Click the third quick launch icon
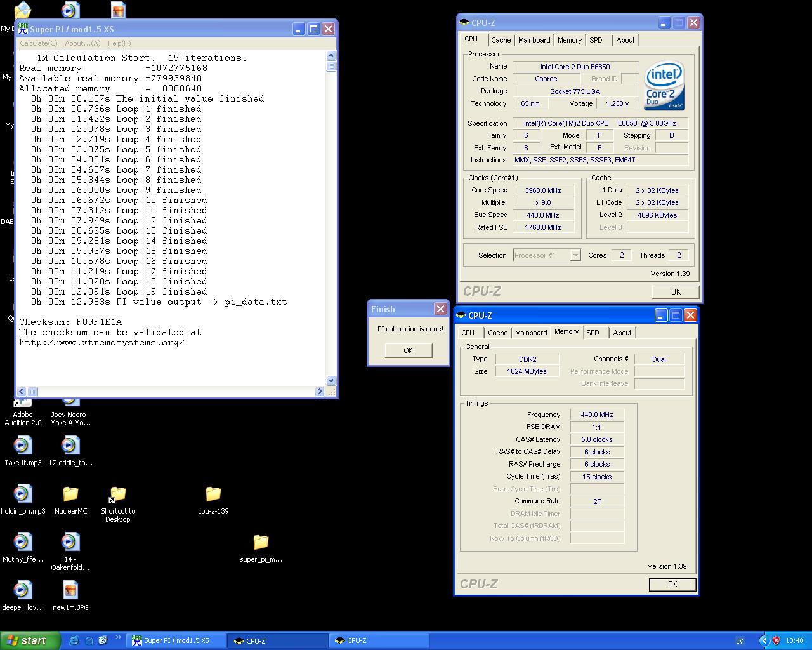 click(103, 640)
